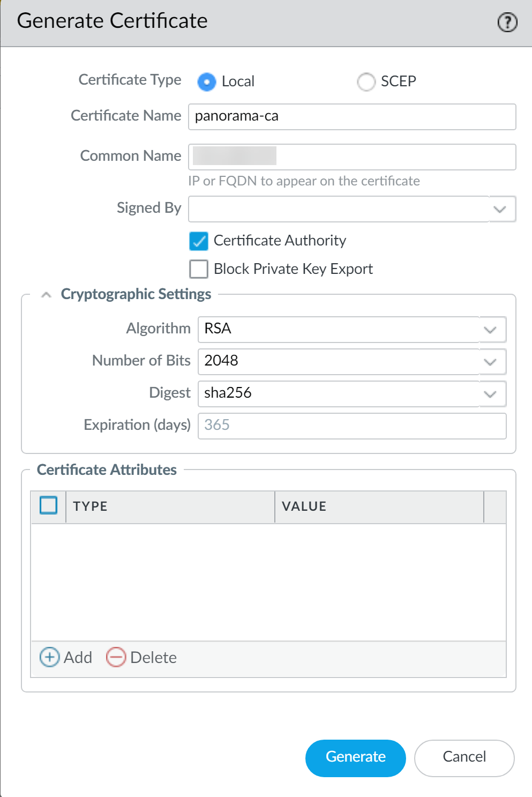
Task: Click the Generate button
Action: [355, 757]
